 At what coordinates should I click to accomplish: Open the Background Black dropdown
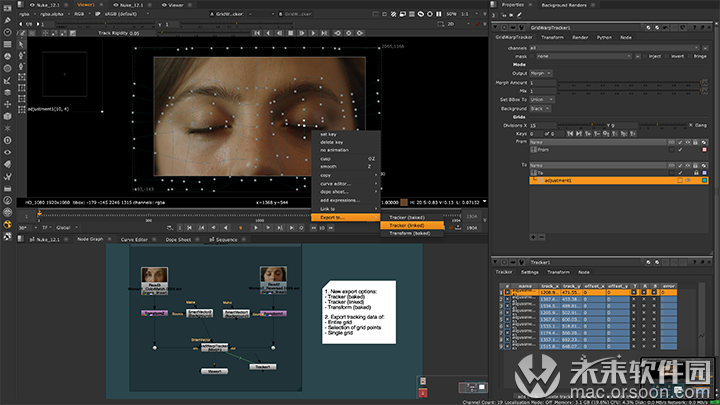click(540, 109)
